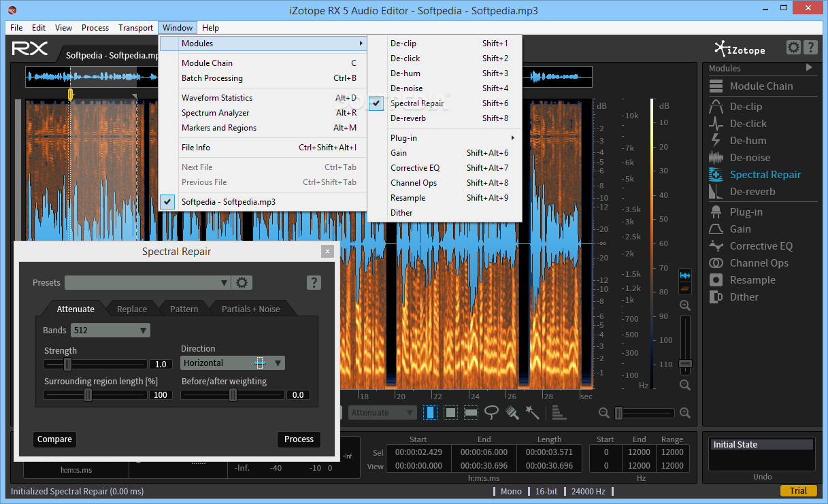Switch to the Partials + Noise tab

click(251, 309)
